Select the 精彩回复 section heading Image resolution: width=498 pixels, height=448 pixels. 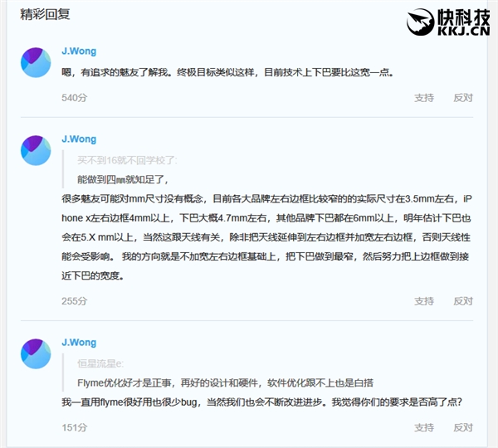point(45,14)
